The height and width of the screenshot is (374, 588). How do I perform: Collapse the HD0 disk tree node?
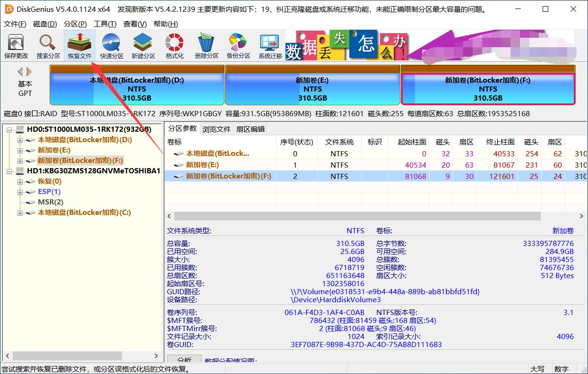pyautogui.click(x=10, y=129)
